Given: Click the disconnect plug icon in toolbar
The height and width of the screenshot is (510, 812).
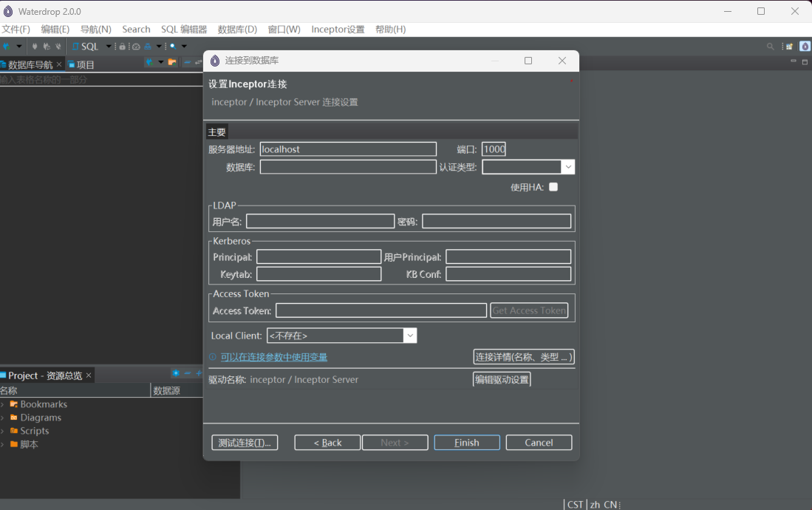Looking at the screenshot, I should pos(58,46).
